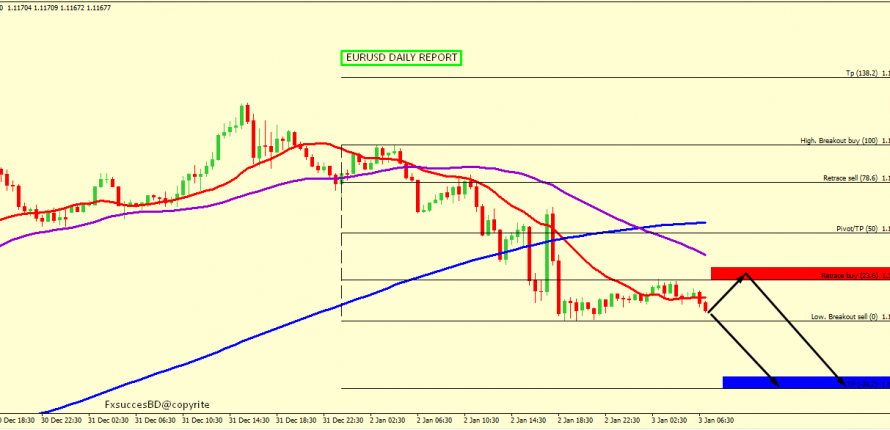
Task: Click the EURUSD DAILY REPORT label
Action: [x=401, y=59]
